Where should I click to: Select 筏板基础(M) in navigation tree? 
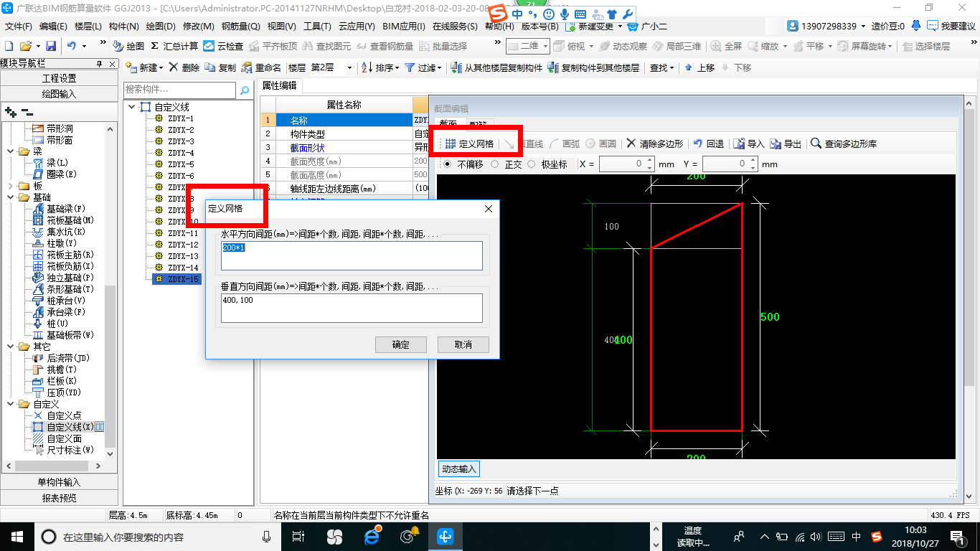[x=70, y=220]
